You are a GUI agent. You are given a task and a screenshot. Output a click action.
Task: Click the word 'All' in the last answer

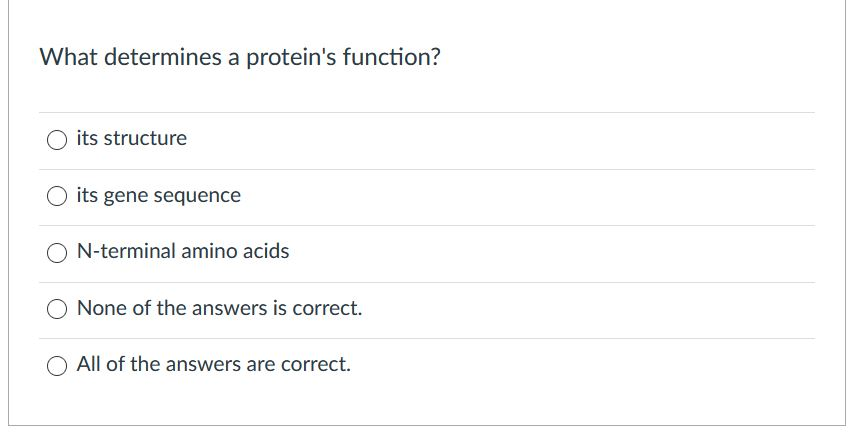tap(88, 365)
